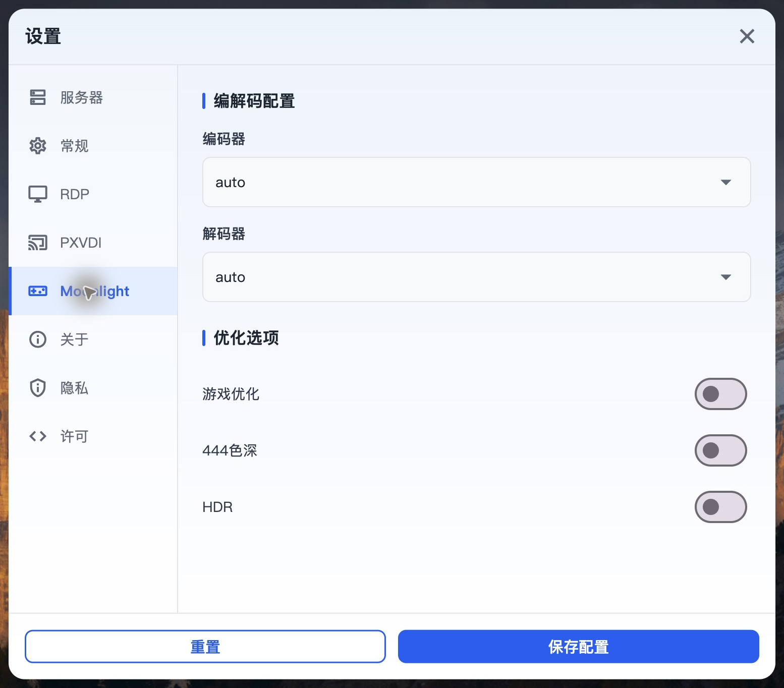This screenshot has width=784, height=688.
Task: Open the 编码器 dropdown set to auto
Action: (477, 182)
